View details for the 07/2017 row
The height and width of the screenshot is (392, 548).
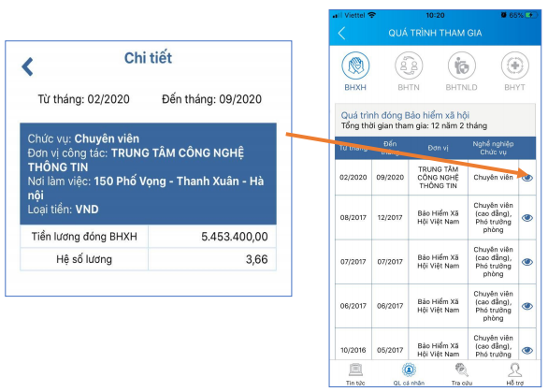527,262
